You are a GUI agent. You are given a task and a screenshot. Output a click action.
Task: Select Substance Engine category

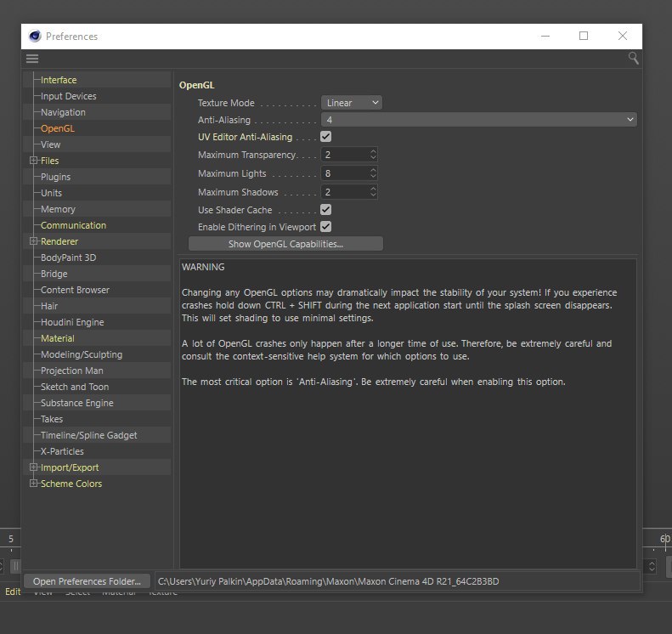coord(77,403)
